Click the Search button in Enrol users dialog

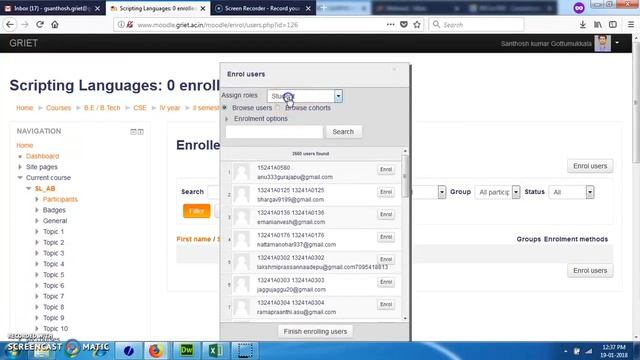pos(343,132)
